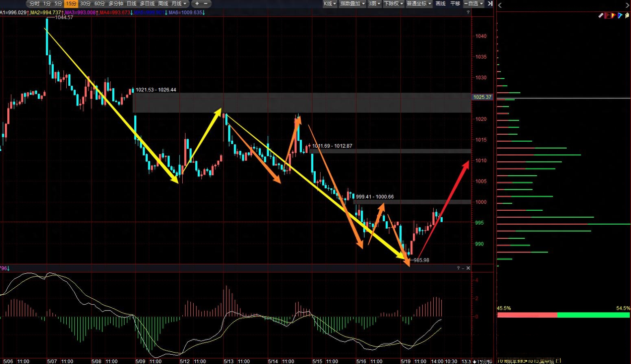This screenshot has width=631, height=364.
Task: Switch to the 多日线 multi-day chart
Action: (147, 3)
